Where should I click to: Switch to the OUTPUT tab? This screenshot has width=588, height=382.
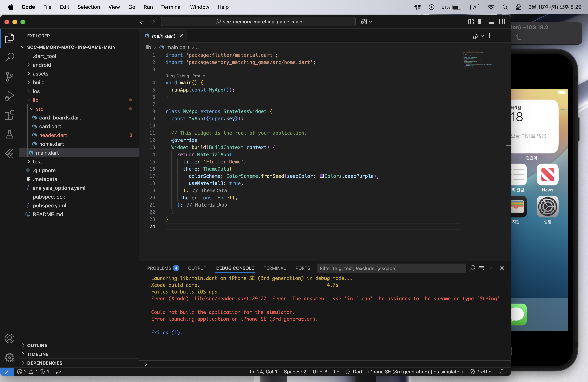pyautogui.click(x=197, y=268)
